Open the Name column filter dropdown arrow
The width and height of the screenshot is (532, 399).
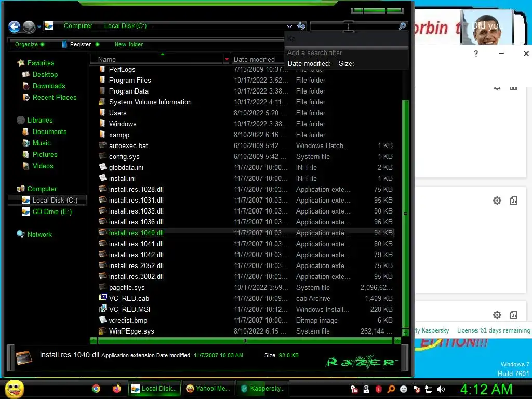click(227, 59)
